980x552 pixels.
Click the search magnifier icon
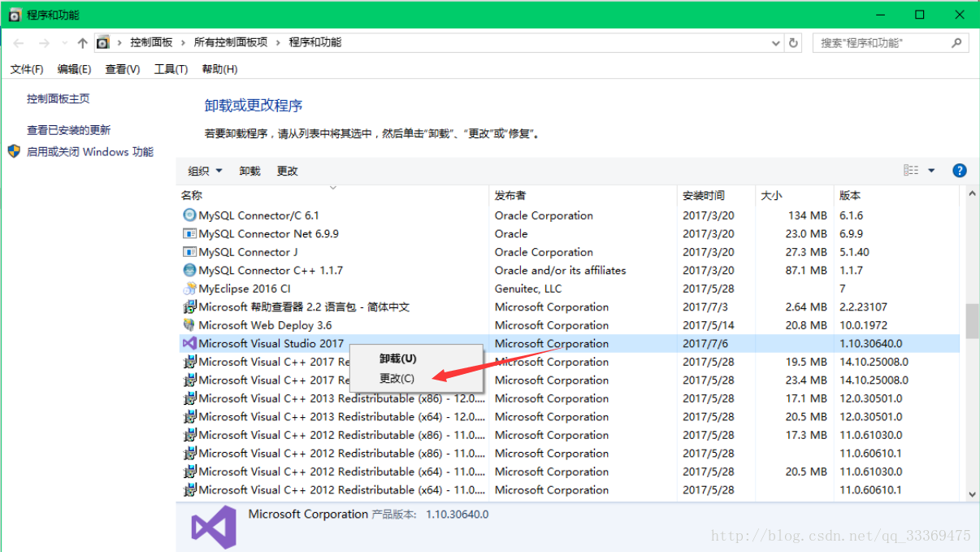coord(956,43)
